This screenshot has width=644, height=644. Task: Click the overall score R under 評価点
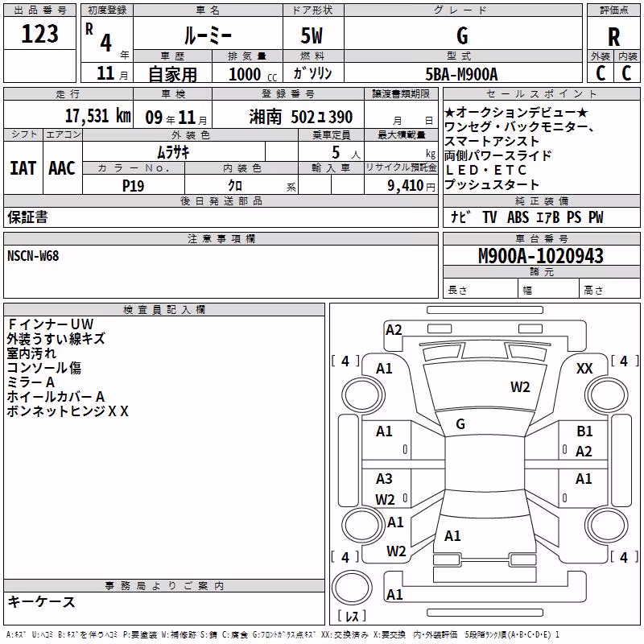[613, 37]
